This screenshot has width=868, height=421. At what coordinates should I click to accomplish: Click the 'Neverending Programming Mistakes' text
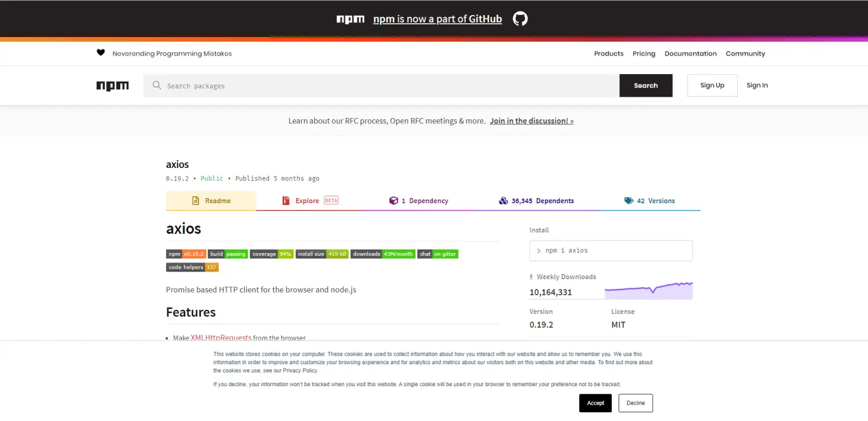click(x=172, y=53)
